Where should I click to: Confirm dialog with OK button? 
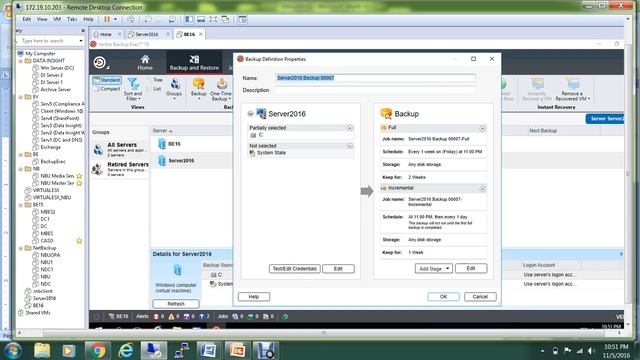pos(443,297)
